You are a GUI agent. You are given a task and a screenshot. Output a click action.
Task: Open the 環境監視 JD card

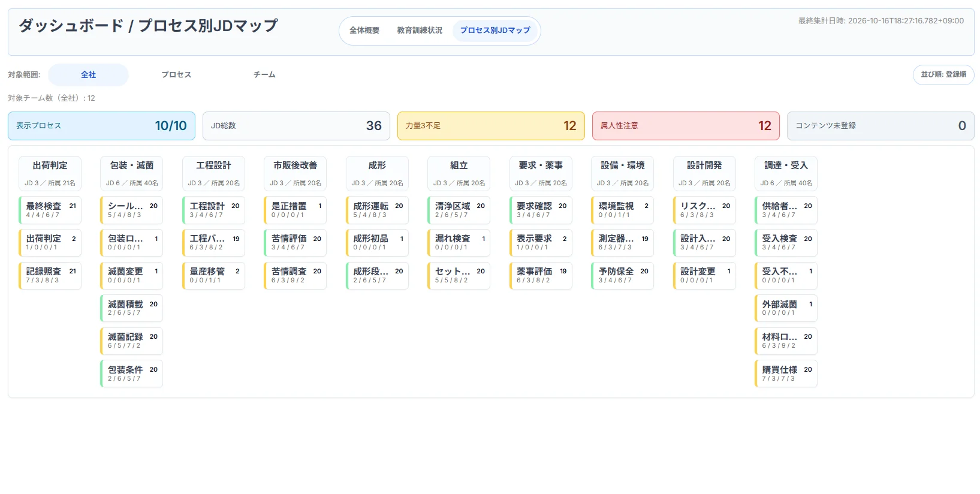pos(622,210)
